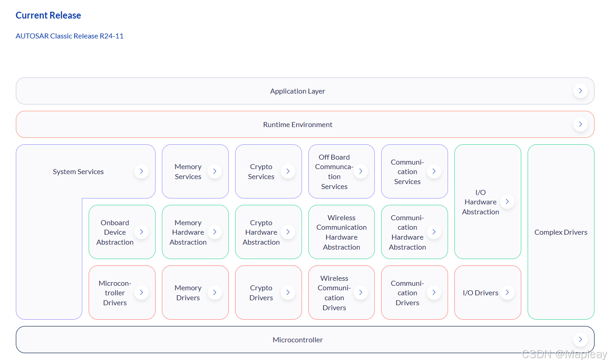Click the Memory Drivers arrow icon
Screen dimensions: 609x364
(x=215, y=293)
